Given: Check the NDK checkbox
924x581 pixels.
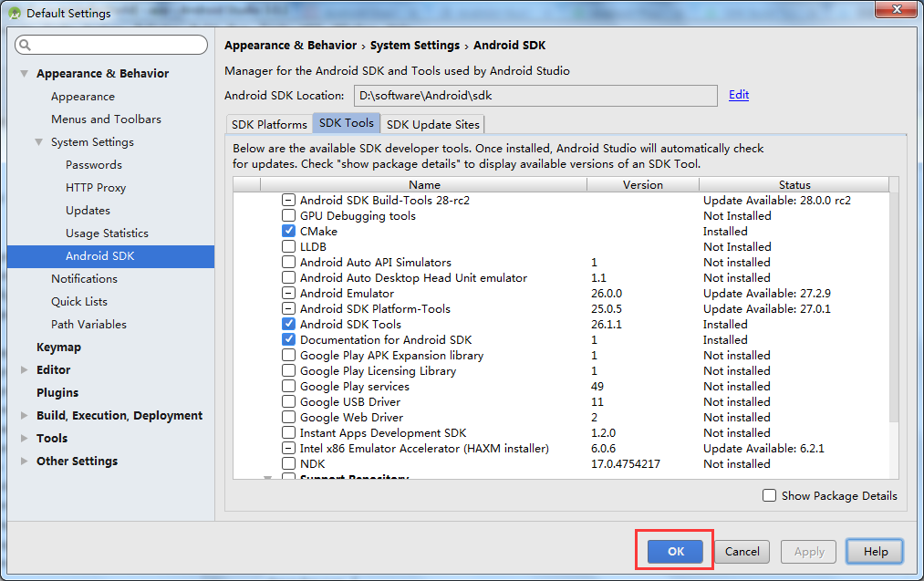Looking at the screenshot, I should tap(289, 463).
